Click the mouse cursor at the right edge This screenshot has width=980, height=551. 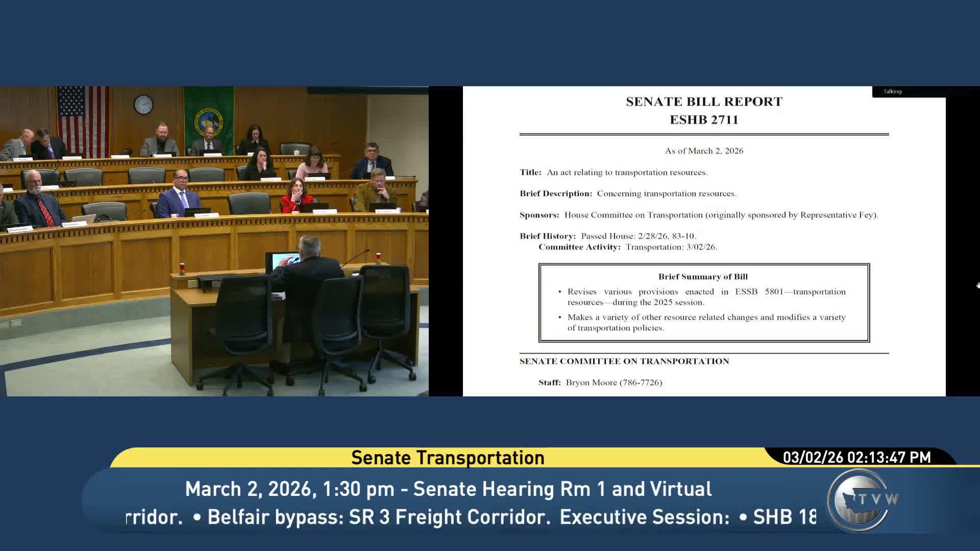[978, 285]
